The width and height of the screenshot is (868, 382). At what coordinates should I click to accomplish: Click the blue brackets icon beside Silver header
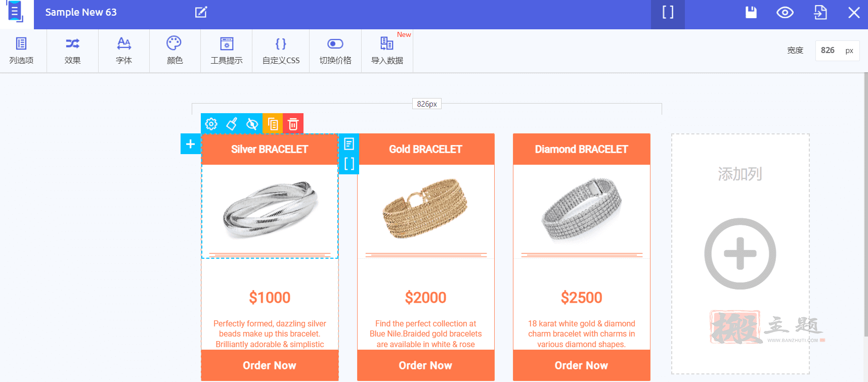[349, 164]
